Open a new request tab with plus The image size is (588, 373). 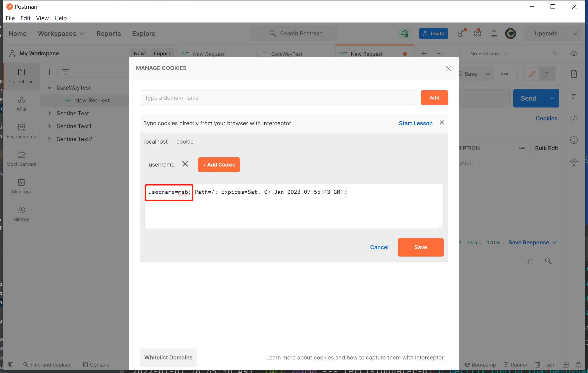click(x=424, y=54)
